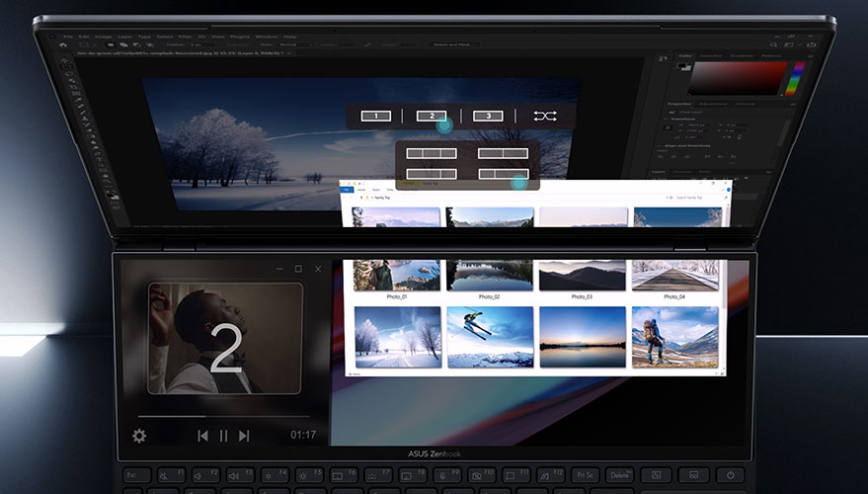Screen dimensions: 868x494
Task: Skip to the previous track
Action: click(202, 436)
